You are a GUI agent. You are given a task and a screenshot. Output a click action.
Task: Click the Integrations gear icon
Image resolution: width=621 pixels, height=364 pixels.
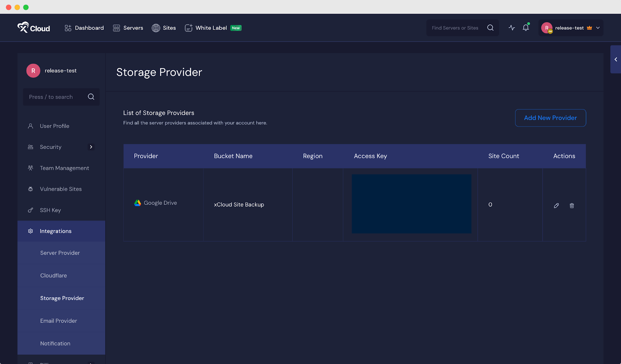pyautogui.click(x=30, y=231)
